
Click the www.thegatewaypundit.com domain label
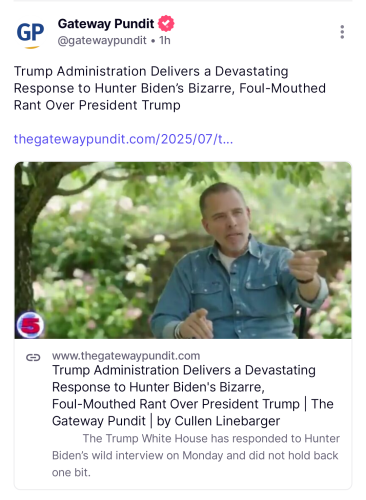[x=126, y=356]
